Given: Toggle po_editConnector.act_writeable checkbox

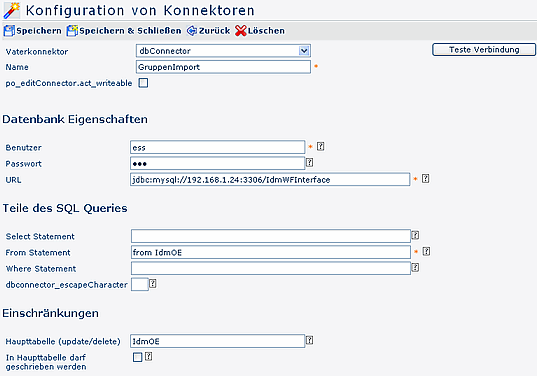Looking at the screenshot, I should click(143, 83).
